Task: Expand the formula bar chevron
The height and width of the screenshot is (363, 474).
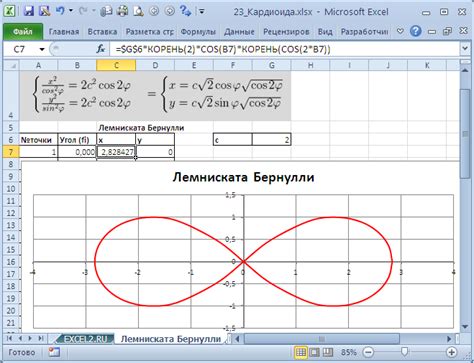Action: 465,49
